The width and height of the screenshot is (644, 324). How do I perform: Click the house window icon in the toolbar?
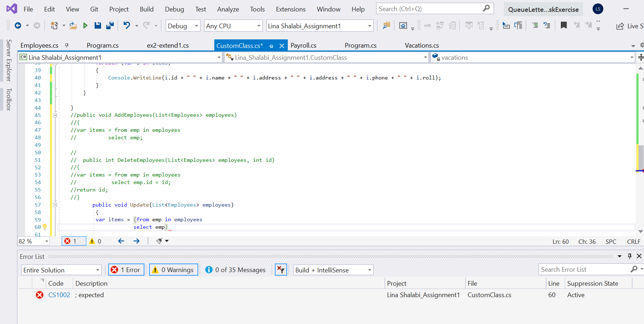403,25
